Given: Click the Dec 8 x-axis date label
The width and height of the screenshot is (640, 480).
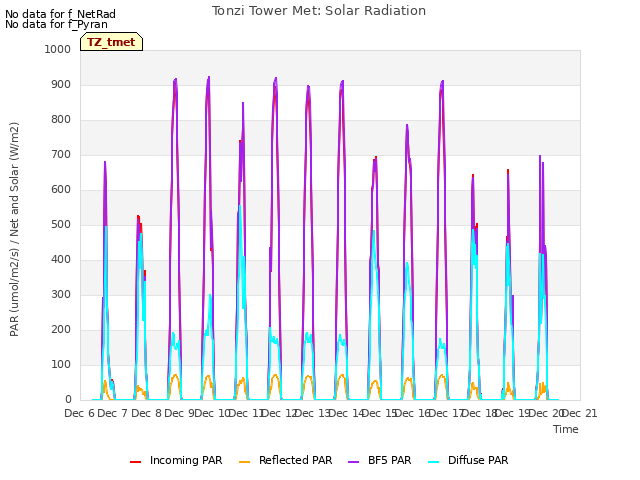Looking at the screenshot, I should 146,413.
